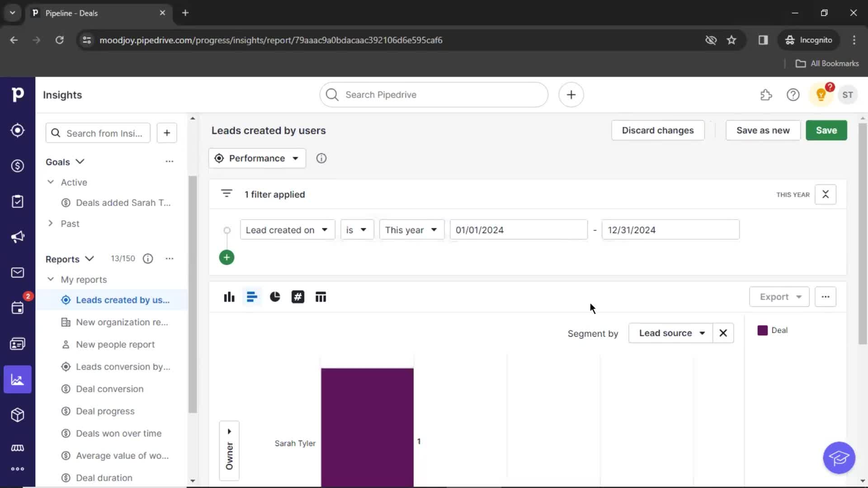The image size is (868, 488).
Task: Click the report info icon
Action: [321, 158]
